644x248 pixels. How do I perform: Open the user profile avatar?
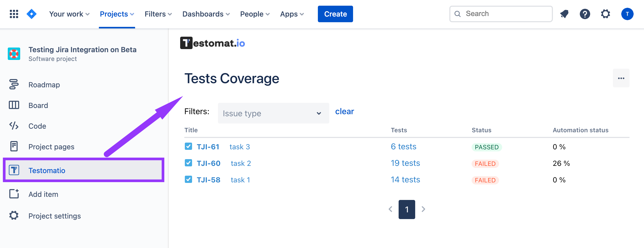click(x=627, y=14)
